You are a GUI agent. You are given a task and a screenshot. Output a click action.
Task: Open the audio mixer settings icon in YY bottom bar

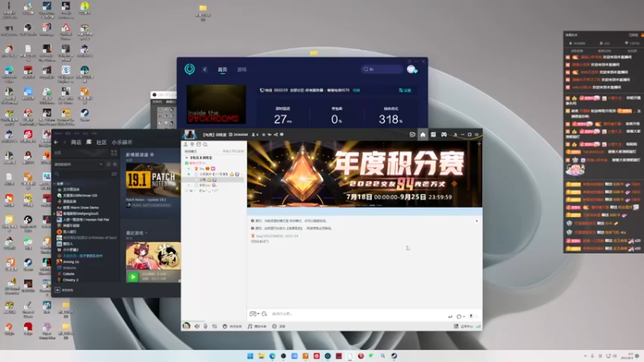(x=214, y=327)
